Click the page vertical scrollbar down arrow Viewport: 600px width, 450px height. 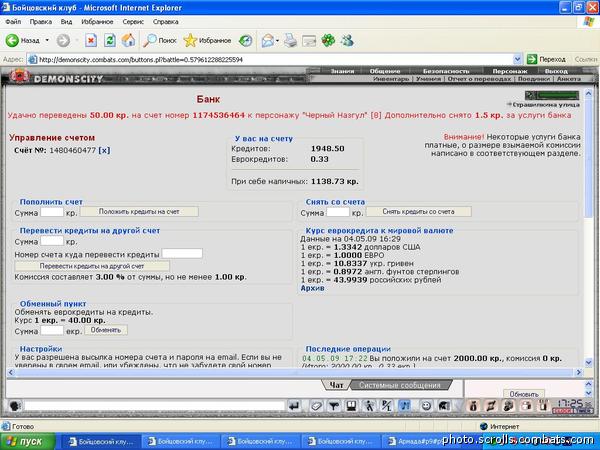point(589,362)
